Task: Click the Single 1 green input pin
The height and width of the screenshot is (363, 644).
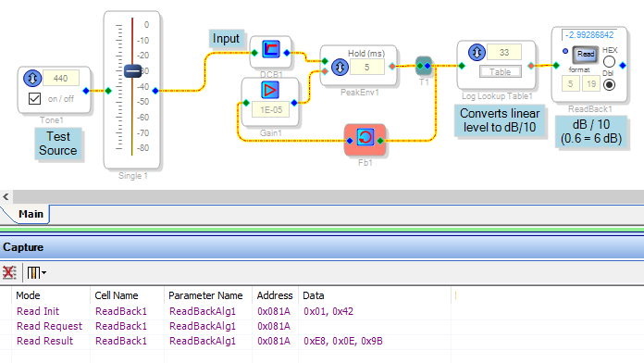Action: (x=108, y=91)
